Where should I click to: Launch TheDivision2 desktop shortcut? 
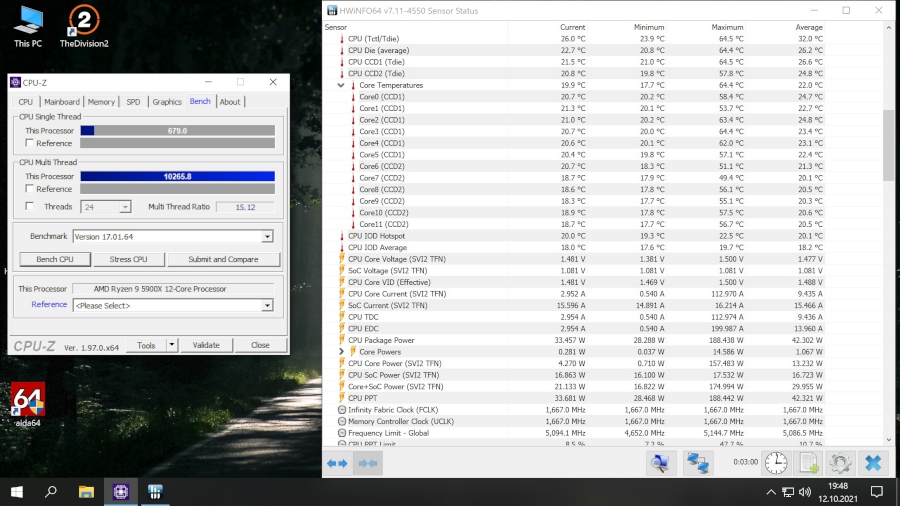[84, 26]
